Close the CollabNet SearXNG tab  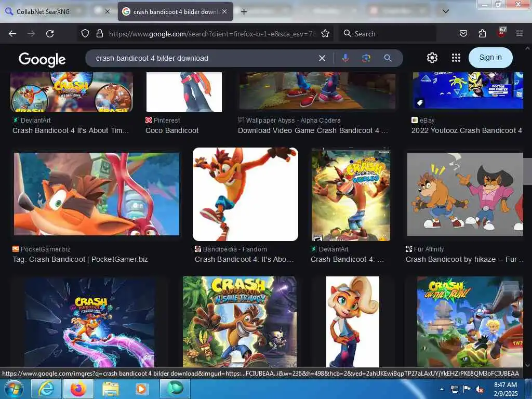coord(107,11)
